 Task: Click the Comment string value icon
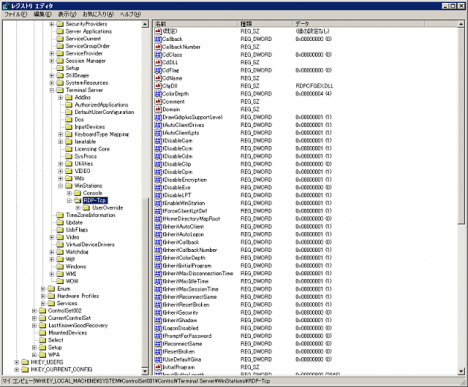(x=158, y=102)
